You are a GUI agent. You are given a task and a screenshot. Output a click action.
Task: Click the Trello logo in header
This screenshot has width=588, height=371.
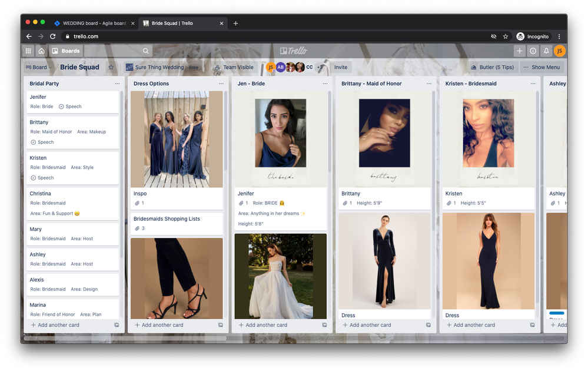click(294, 51)
